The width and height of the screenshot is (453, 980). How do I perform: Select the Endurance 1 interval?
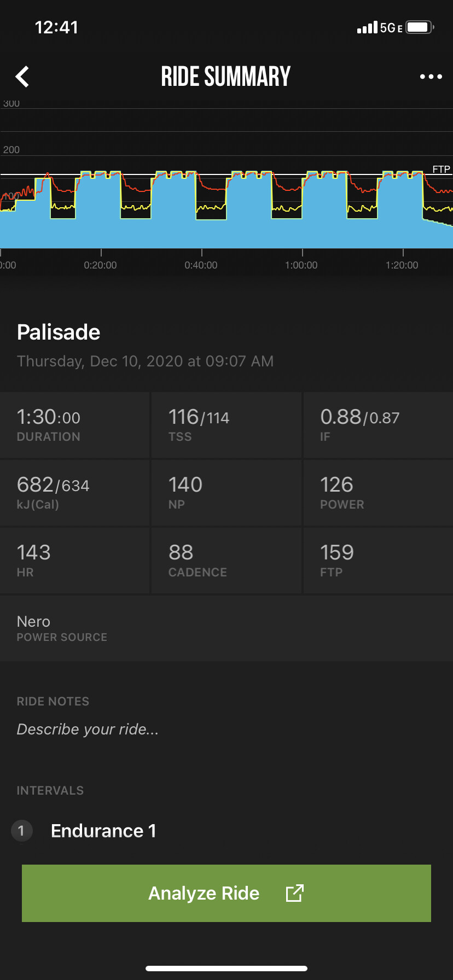(x=103, y=831)
